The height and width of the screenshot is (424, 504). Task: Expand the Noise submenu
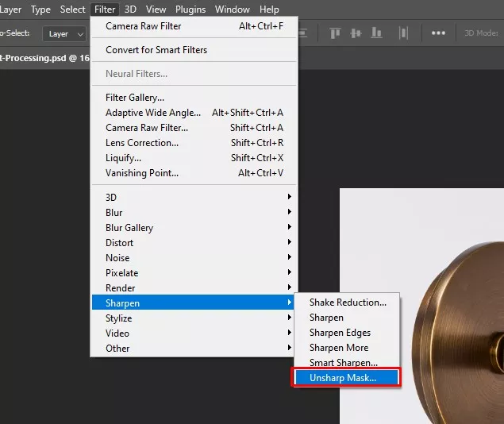[x=194, y=257]
